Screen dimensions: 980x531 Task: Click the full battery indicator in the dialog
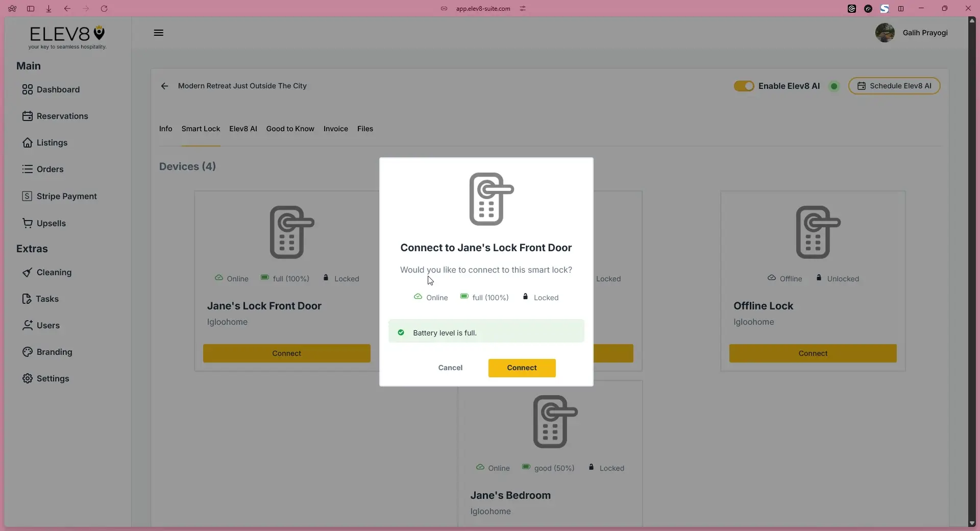pos(484,297)
